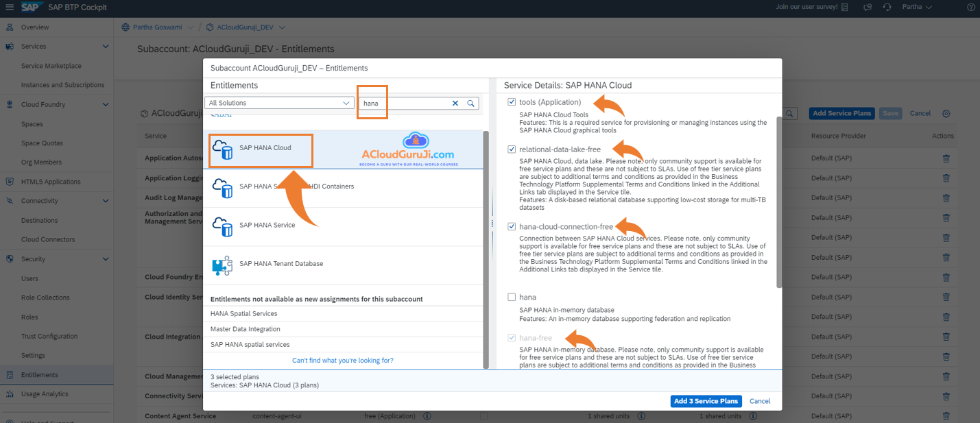This screenshot has height=423, width=980.
Task: Uncheck the tools (Application) plan checkbox
Action: point(512,102)
